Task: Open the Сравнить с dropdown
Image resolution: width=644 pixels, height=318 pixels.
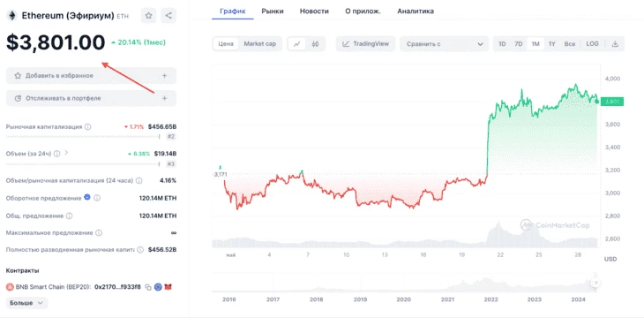Action: pyautogui.click(x=444, y=44)
